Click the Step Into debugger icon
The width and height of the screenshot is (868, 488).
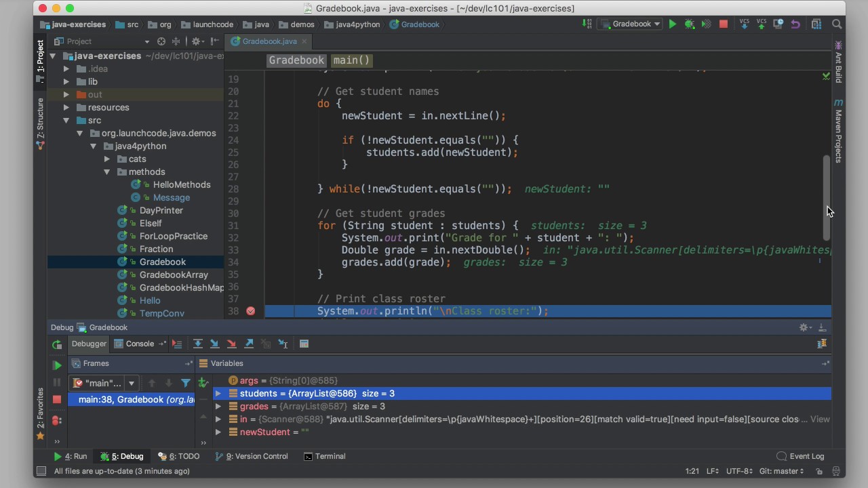tap(214, 344)
